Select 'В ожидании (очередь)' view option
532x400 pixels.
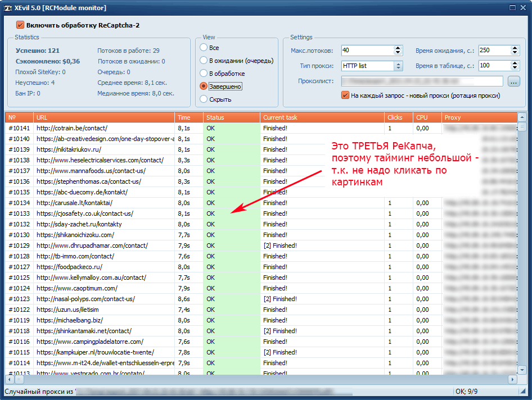tap(204, 60)
